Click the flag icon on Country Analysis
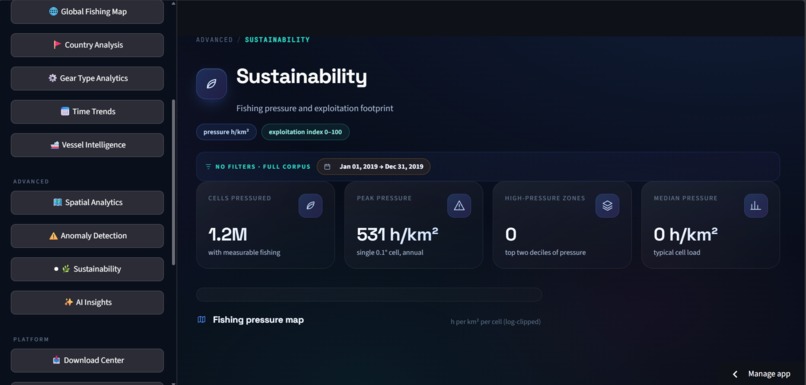This screenshot has height=385, width=806. [57, 45]
